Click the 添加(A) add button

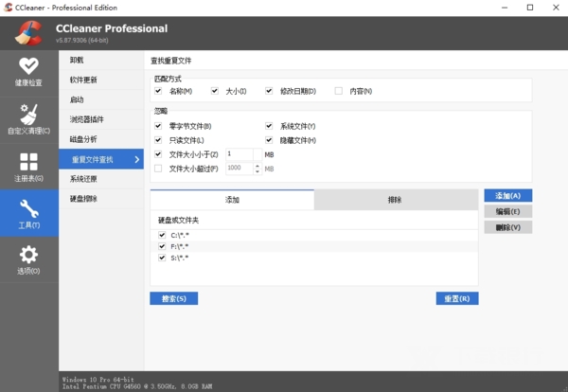pyautogui.click(x=507, y=196)
